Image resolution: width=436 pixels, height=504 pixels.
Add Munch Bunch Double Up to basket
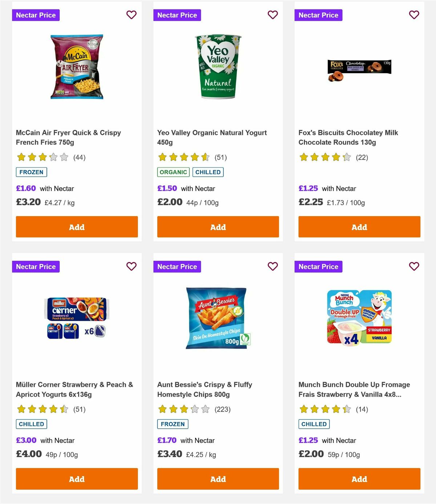(359, 479)
